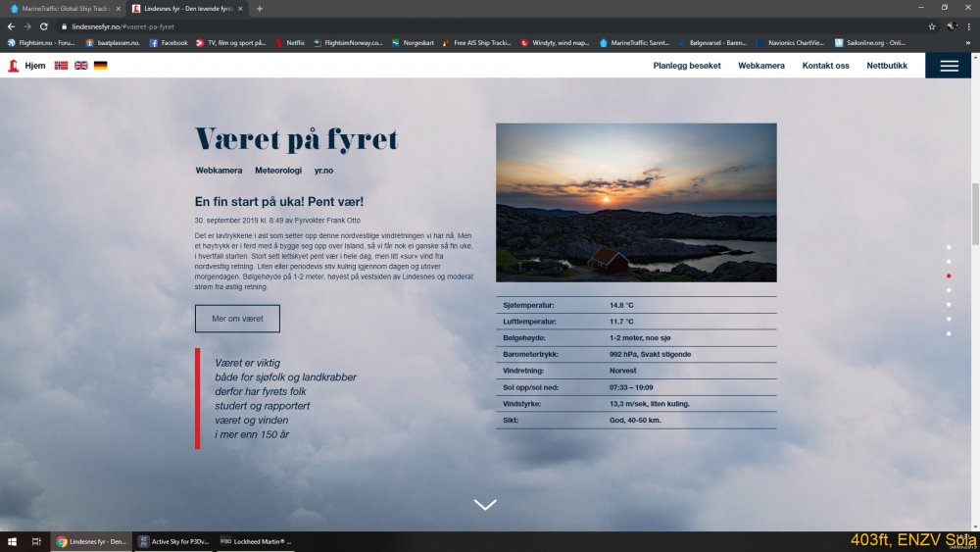Click the sunset photo of the lighthouse area
The height and width of the screenshot is (552, 980).
pyautogui.click(x=636, y=203)
